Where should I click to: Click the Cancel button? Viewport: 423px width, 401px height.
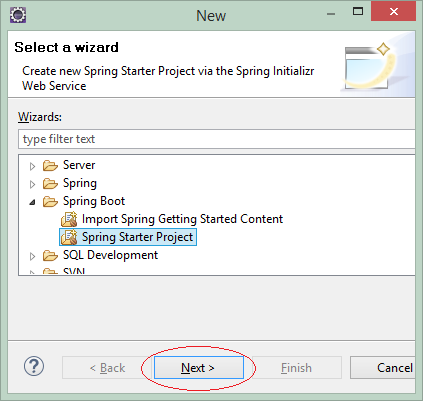point(383,367)
